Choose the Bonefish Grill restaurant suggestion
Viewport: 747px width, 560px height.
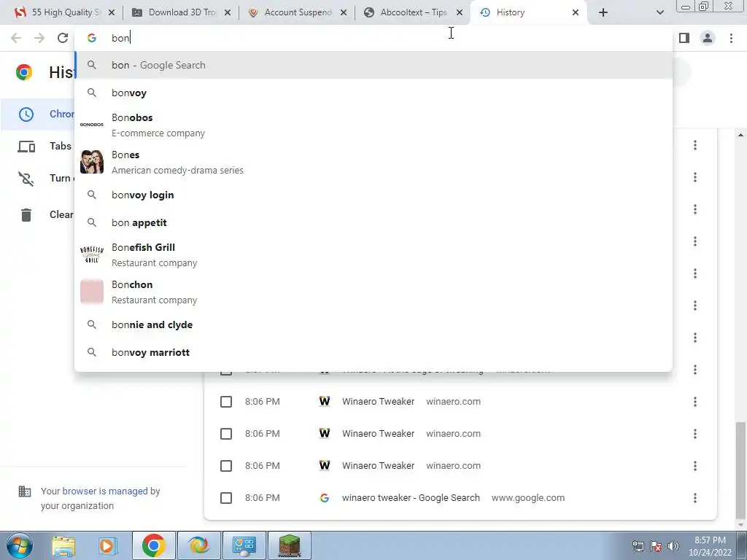click(x=373, y=254)
